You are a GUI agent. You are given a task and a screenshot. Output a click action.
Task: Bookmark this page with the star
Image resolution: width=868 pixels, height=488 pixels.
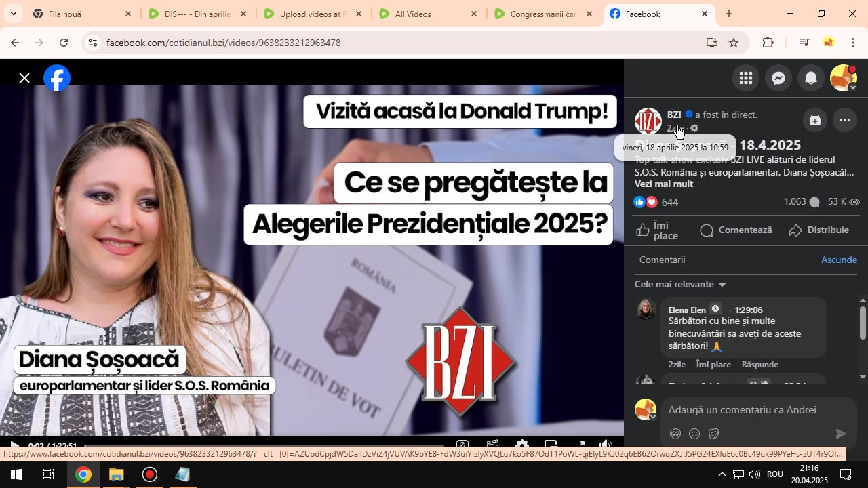click(x=734, y=43)
